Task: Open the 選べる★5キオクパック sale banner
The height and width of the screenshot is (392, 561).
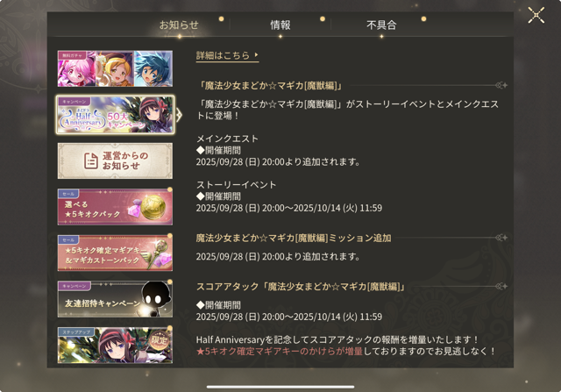Action: (x=115, y=207)
